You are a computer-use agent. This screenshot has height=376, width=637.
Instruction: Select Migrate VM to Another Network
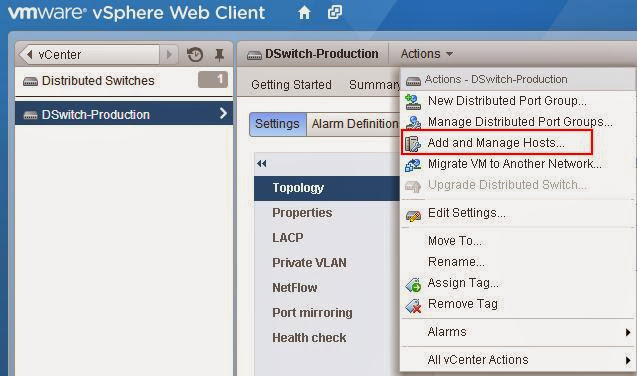click(514, 164)
